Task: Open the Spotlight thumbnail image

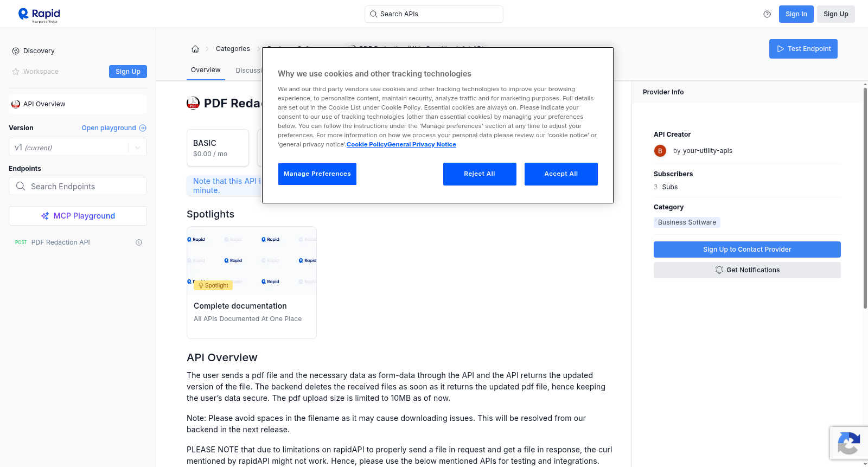Action: tap(252, 260)
